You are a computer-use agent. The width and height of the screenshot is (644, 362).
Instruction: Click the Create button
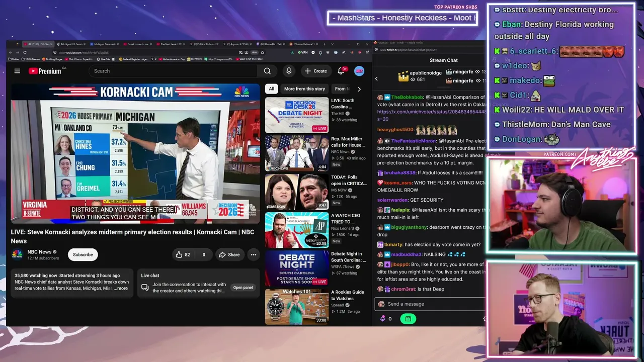pyautogui.click(x=315, y=71)
